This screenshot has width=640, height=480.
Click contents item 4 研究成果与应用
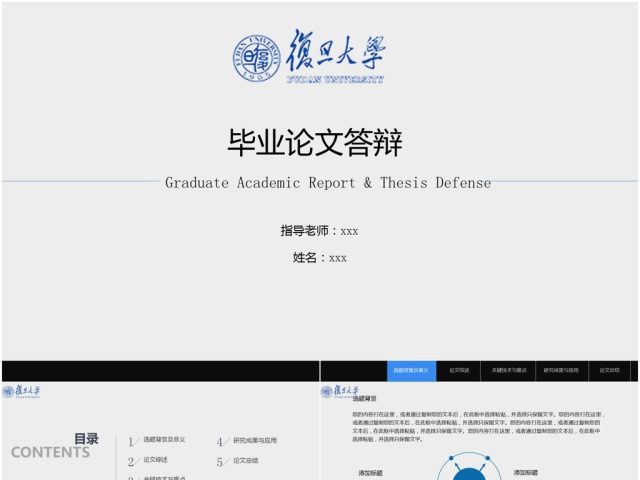point(247,441)
